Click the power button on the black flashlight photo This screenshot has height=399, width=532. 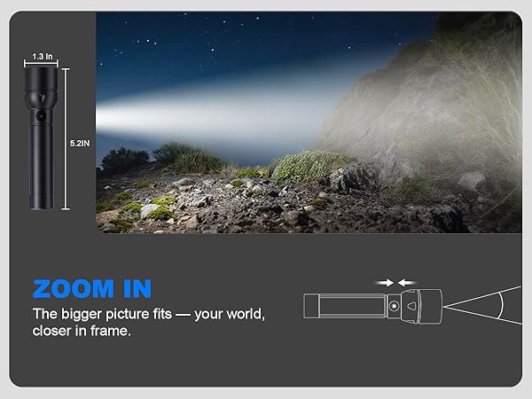41,116
